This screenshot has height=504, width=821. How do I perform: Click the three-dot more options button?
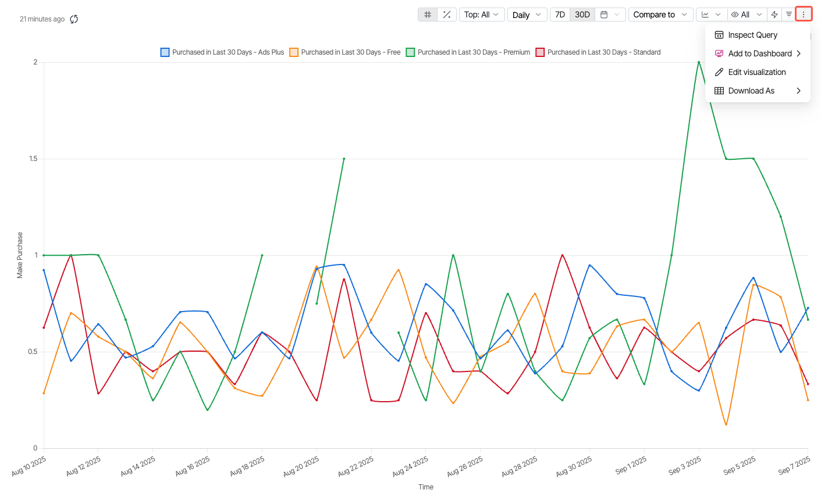804,15
